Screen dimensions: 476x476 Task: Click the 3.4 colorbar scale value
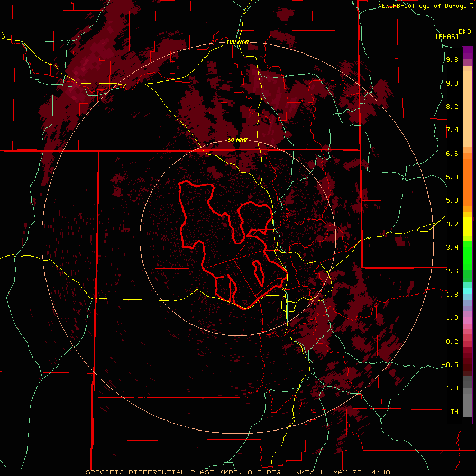[452, 248]
